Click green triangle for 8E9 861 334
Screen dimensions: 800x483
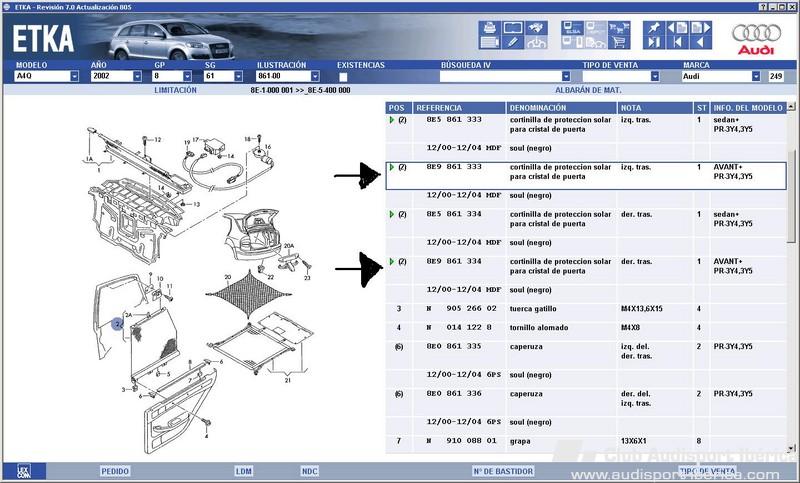(392, 262)
